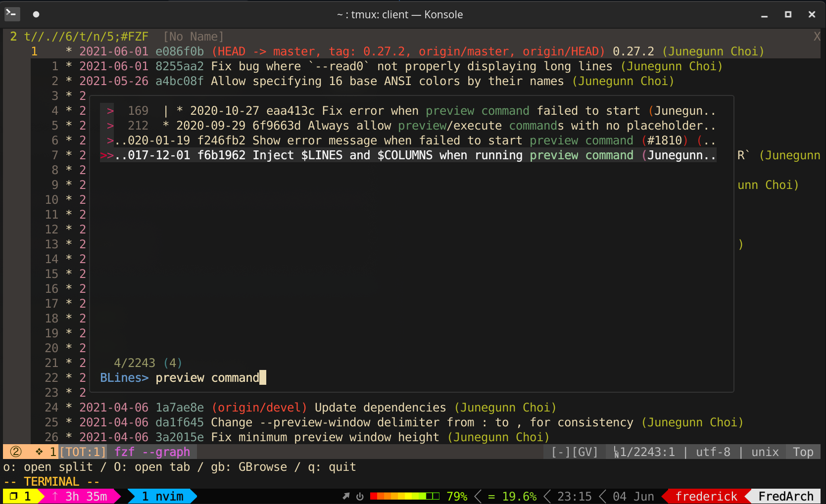The width and height of the screenshot is (826, 504).
Task: Click commit 3a2015e Fix minimum preview
Action: click(307, 437)
